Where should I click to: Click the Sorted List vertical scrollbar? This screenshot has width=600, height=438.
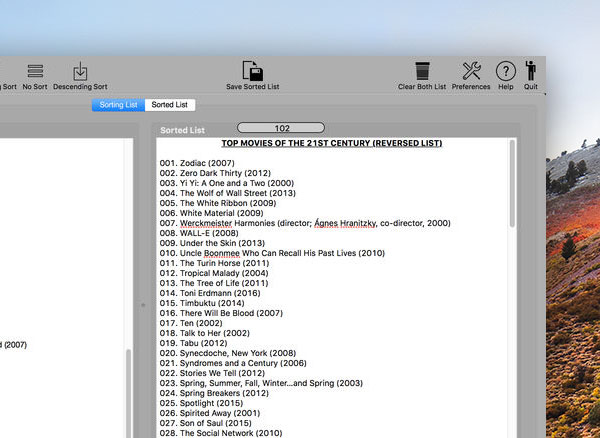pyautogui.click(x=512, y=185)
